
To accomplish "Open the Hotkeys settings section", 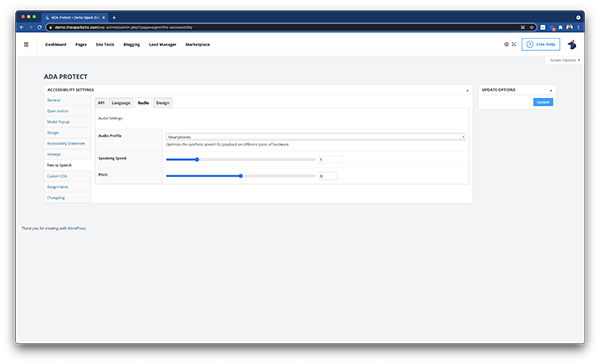I will [54, 154].
